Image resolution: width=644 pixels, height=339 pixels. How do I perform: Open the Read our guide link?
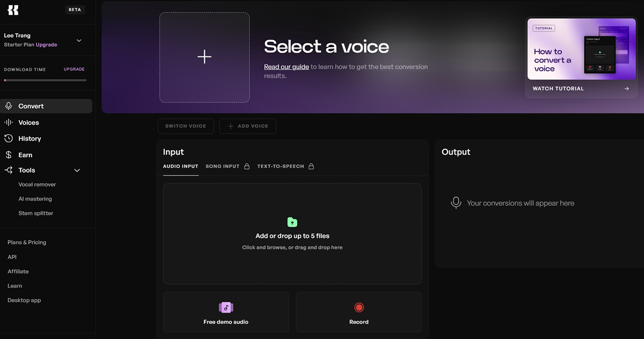tap(286, 67)
